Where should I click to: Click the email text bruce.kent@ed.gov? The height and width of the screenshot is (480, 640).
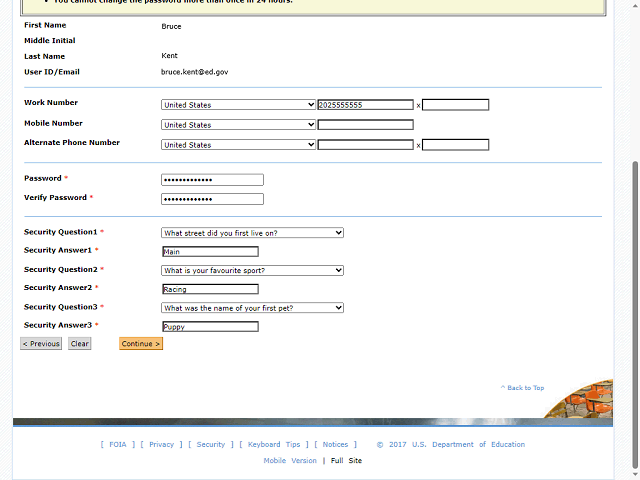195,72
